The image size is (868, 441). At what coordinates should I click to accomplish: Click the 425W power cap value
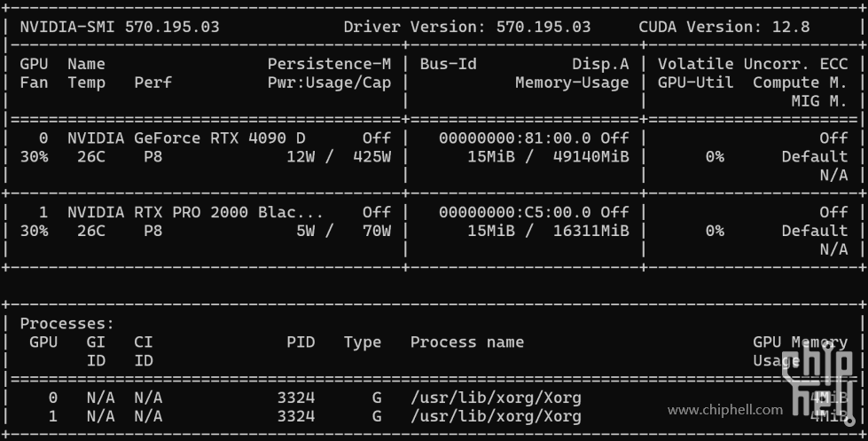(x=371, y=157)
